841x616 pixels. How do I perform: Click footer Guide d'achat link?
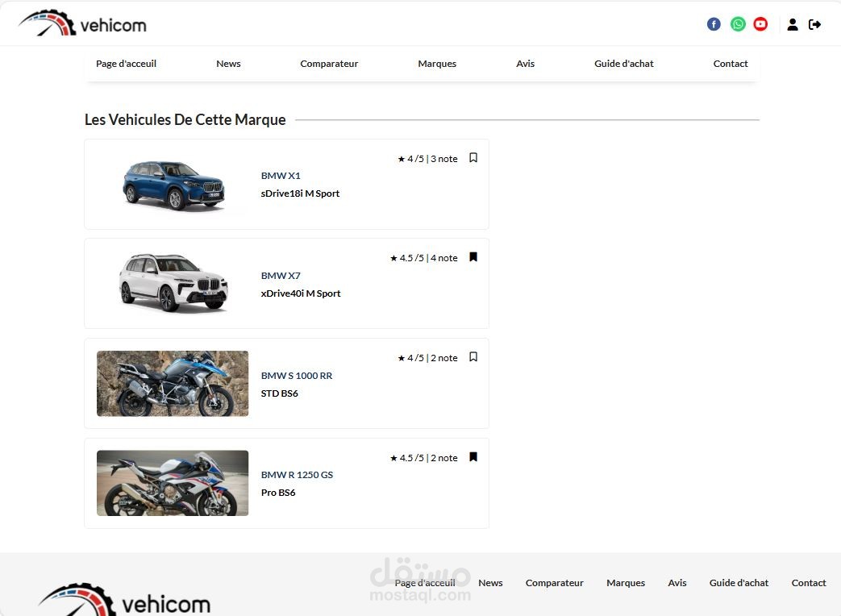(739, 583)
